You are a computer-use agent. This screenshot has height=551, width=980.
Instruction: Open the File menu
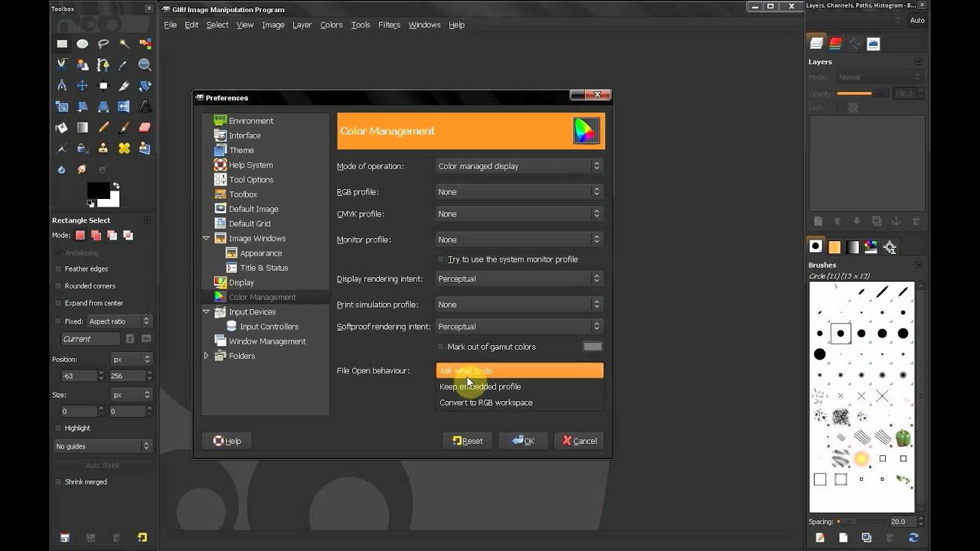tap(170, 24)
